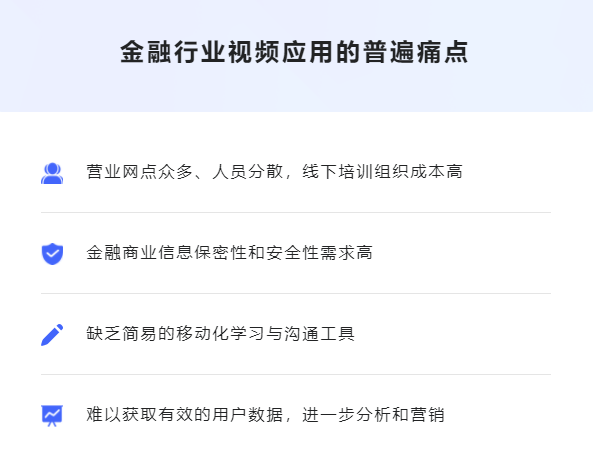
Task: Click the blue shield checkmark icon
Action: [x=52, y=254]
